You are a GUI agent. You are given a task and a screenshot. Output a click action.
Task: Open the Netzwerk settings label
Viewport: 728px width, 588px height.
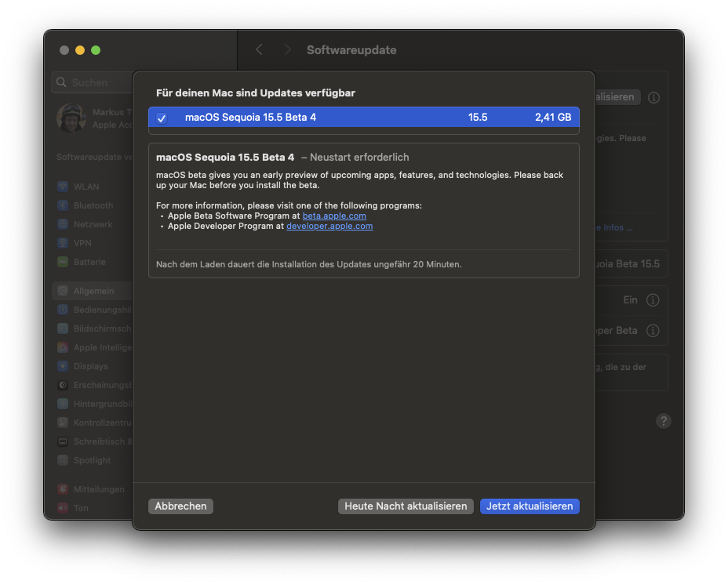click(x=93, y=224)
